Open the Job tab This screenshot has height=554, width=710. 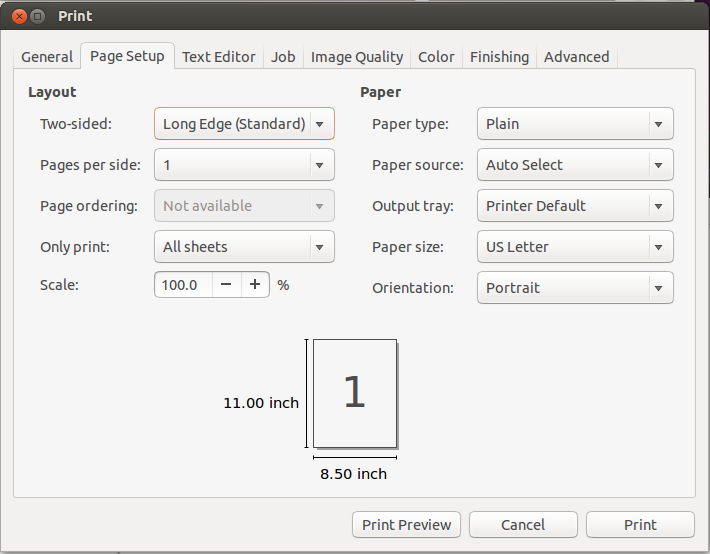[x=283, y=57]
